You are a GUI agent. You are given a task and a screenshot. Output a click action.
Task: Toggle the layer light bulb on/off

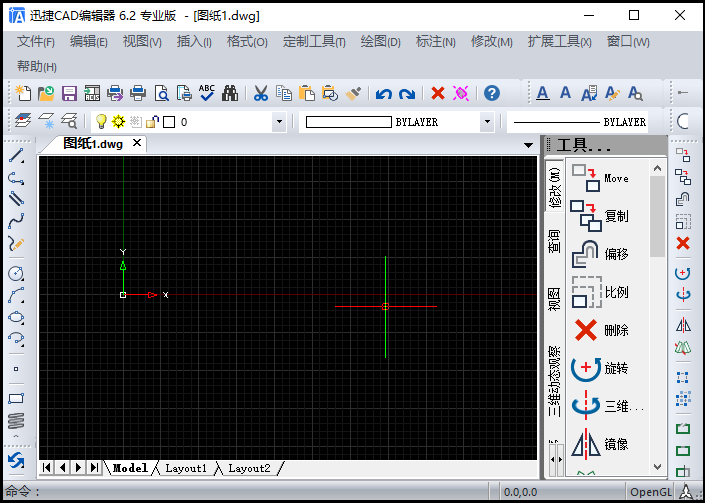pos(101,122)
